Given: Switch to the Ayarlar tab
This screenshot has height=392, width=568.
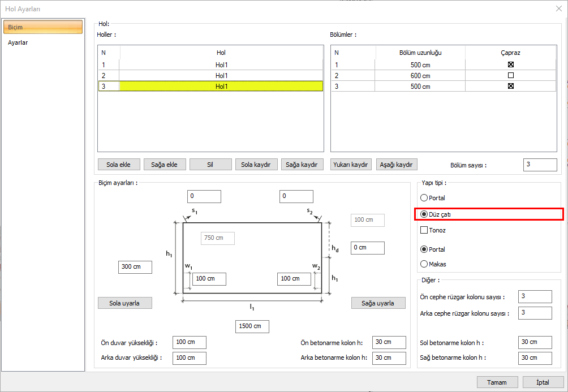Looking at the screenshot, I should pyautogui.click(x=18, y=42).
